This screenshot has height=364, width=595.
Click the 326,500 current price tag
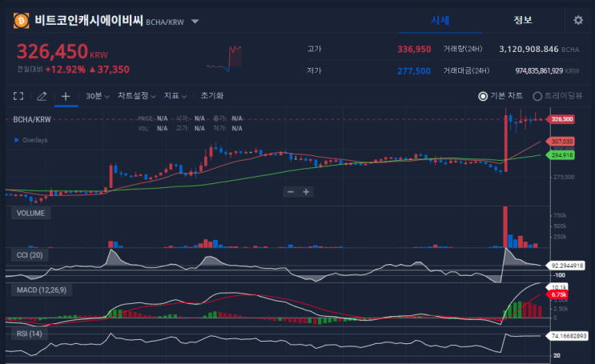point(561,119)
